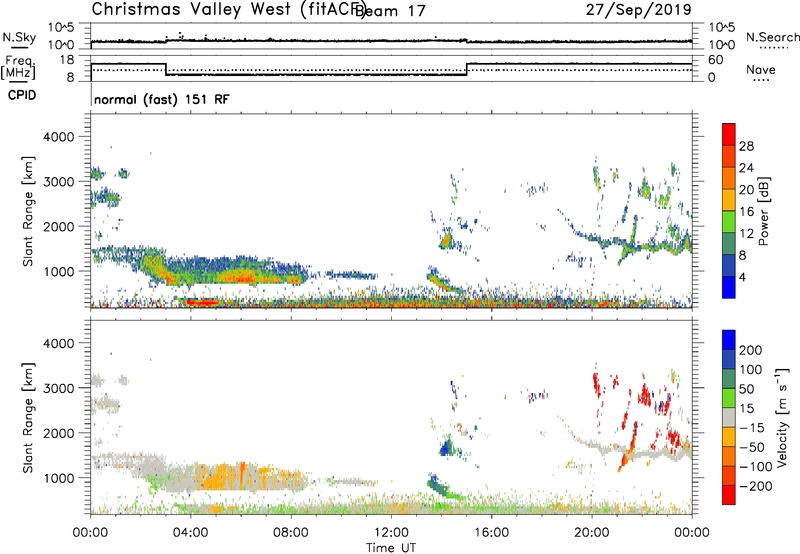Screen dimensions: 800x554
Task: Click the '15' label on Velocity color bar
Action: click(746, 408)
